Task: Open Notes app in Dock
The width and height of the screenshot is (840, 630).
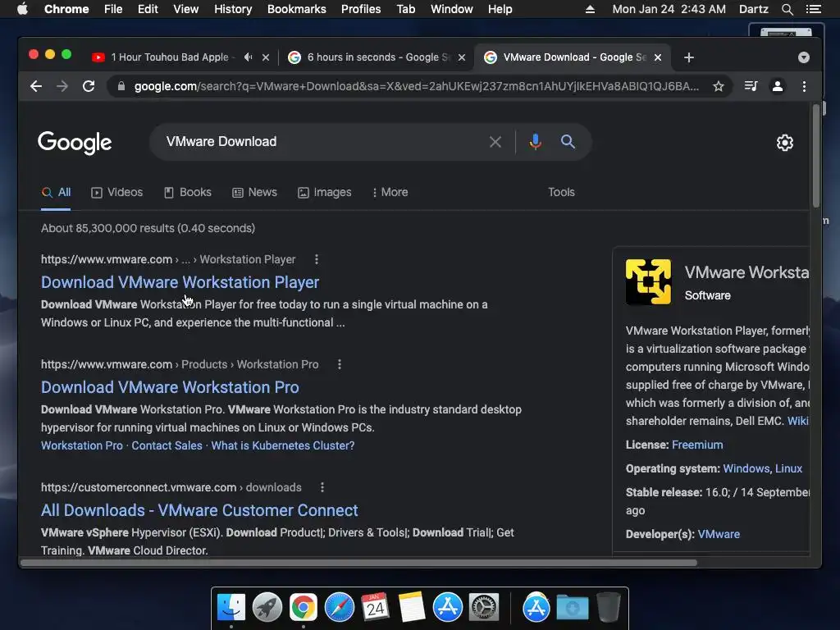Action: point(412,608)
